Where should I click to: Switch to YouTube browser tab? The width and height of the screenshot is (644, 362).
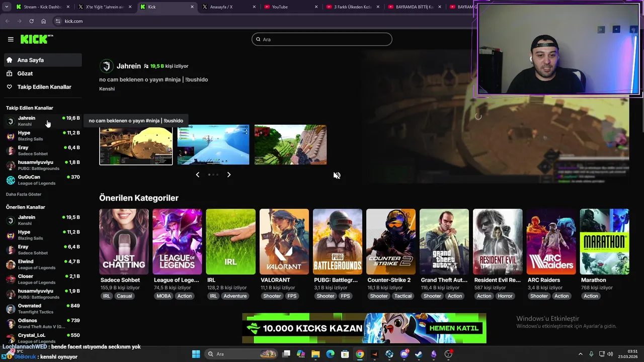tap(291, 7)
